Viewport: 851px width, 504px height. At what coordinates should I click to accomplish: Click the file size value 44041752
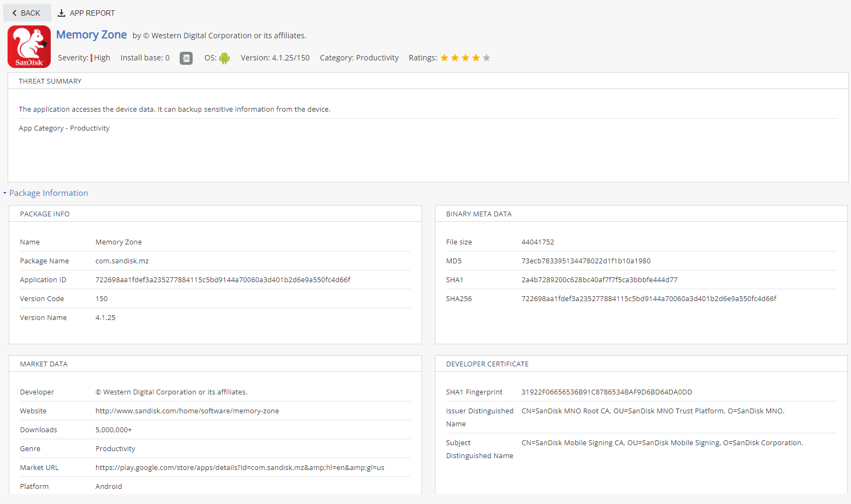point(537,242)
